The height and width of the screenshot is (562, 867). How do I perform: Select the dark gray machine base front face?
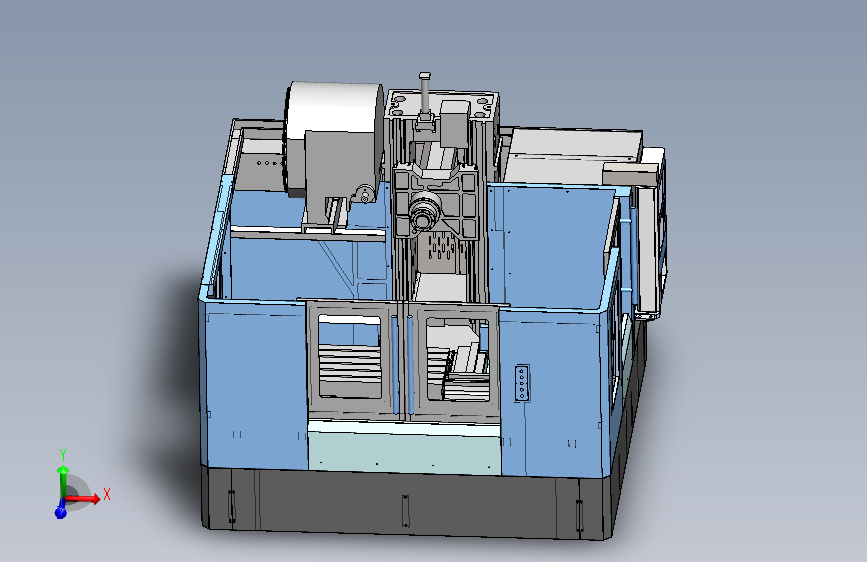click(x=406, y=503)
